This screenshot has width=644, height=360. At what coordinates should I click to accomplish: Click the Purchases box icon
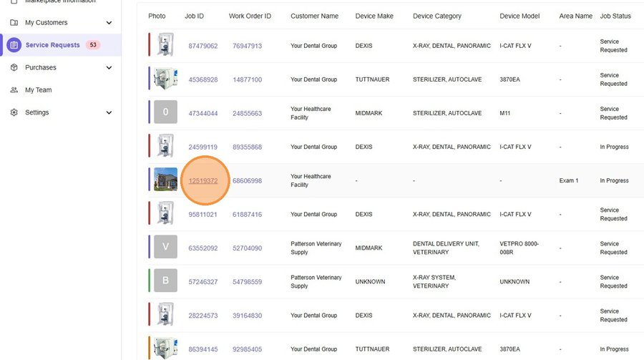(14, 67)
